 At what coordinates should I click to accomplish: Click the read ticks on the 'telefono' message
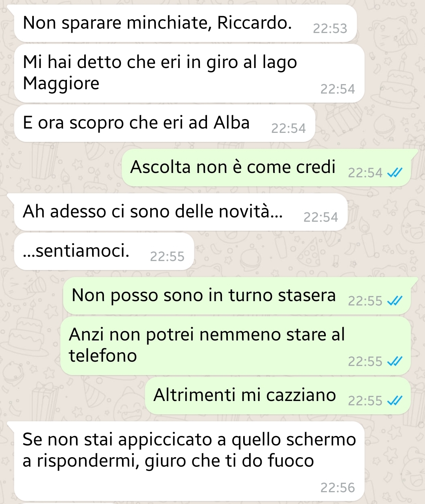point(395,361)
